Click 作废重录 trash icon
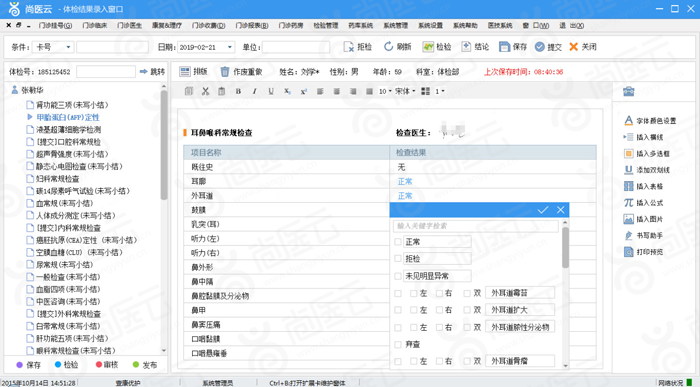The width and height of the screenshot is (700, 387). point(225,71)
